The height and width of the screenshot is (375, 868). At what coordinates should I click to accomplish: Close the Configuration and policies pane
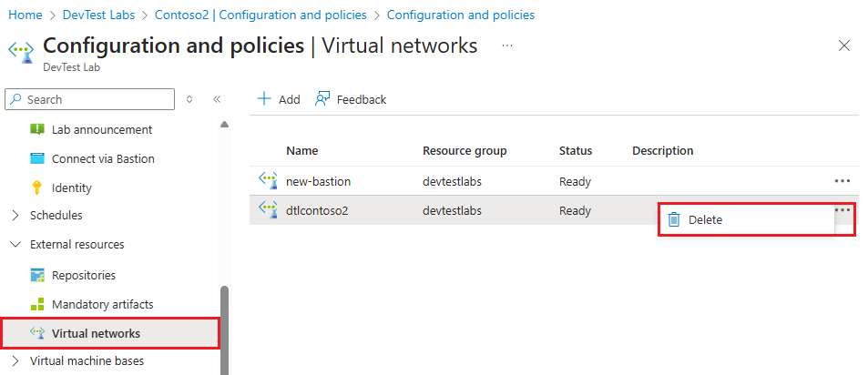pyautogui.click(x=843, y=46)
